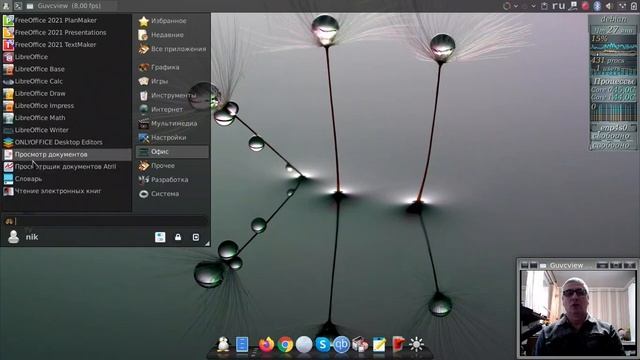Image resolution: width=640 pixels, height=360 pixels.
Task: Click the clipboard tray icon
Action: [x=544, y=6]
